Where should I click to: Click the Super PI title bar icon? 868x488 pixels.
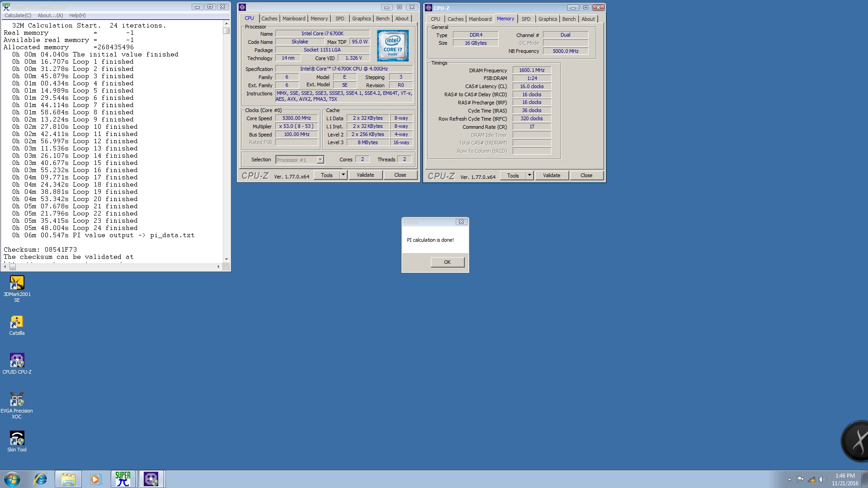(x=6, y=7)
